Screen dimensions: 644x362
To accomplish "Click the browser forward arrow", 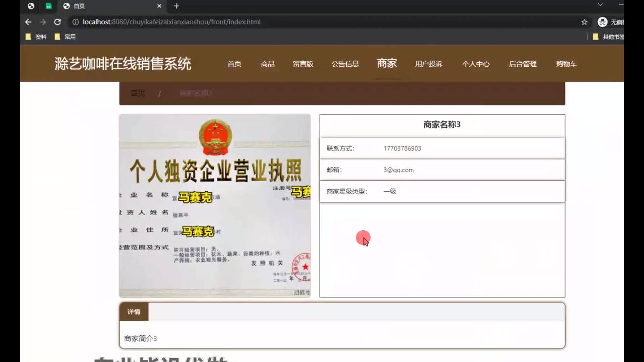I will 43,22.
